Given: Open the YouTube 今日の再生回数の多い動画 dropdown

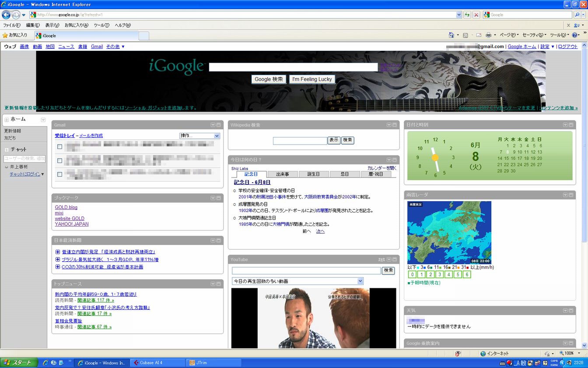Looking at the screenshot, I should click(297, 281).
